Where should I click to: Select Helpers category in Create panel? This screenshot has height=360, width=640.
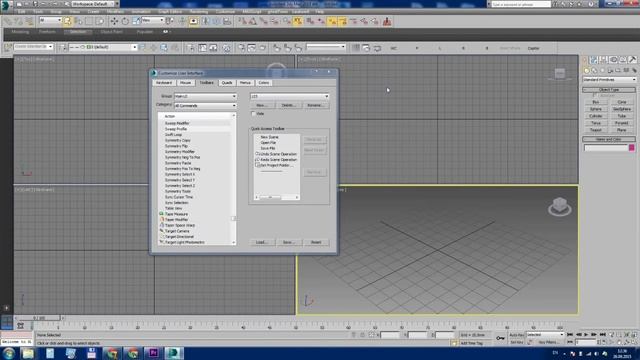coord(618,70)
